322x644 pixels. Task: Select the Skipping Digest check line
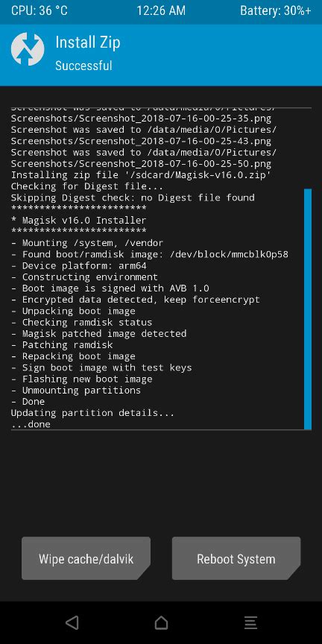pos(133,198)
